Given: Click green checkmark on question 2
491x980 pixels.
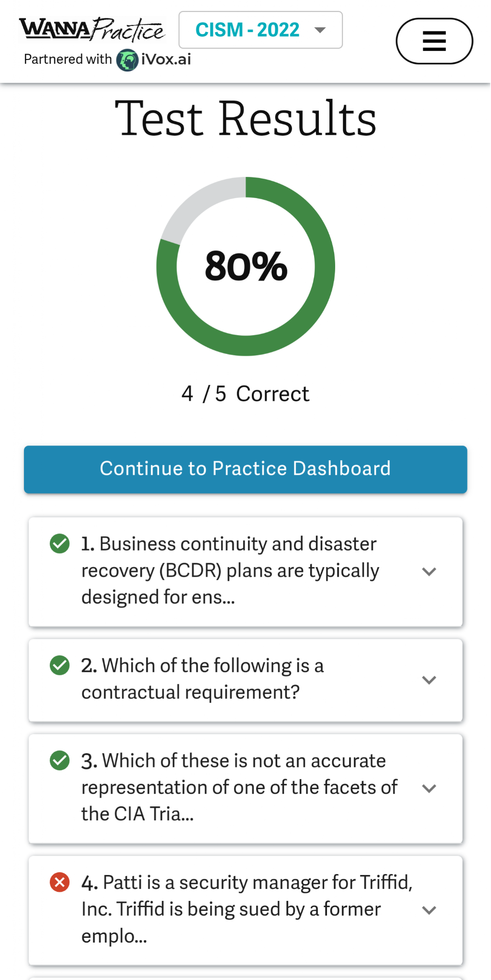Looking at the screenshot, I should pyautogui.click(x=60, y=665).
